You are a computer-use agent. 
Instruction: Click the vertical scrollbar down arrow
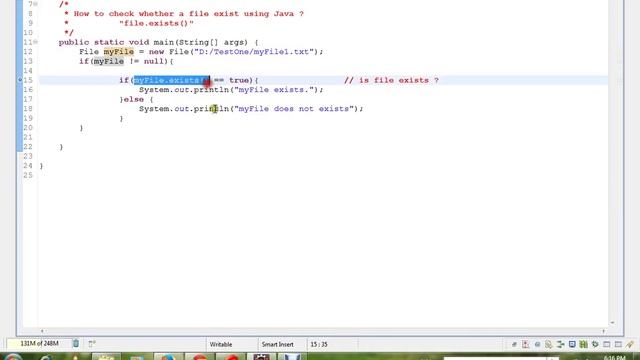click(612, 323)
